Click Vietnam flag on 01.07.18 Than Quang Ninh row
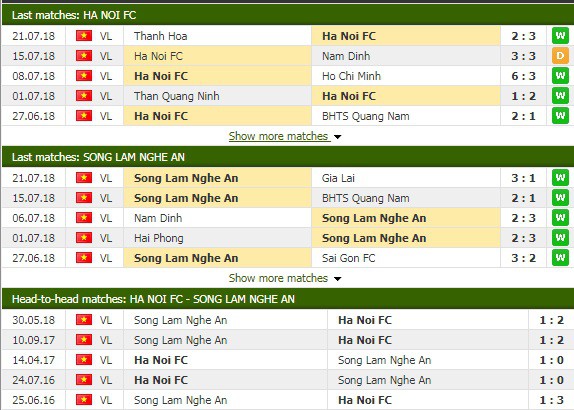574x410 pixels. coord(84,96)
